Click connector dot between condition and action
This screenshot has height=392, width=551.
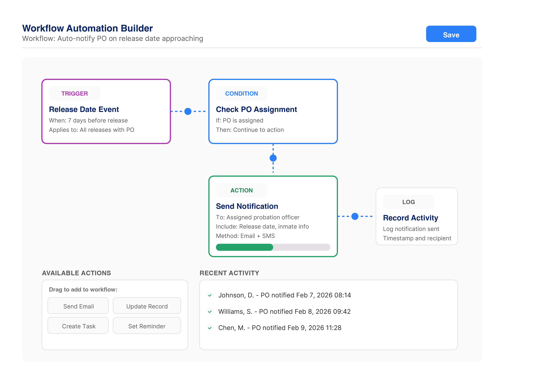pyautogui.click(x=273, y=158)
